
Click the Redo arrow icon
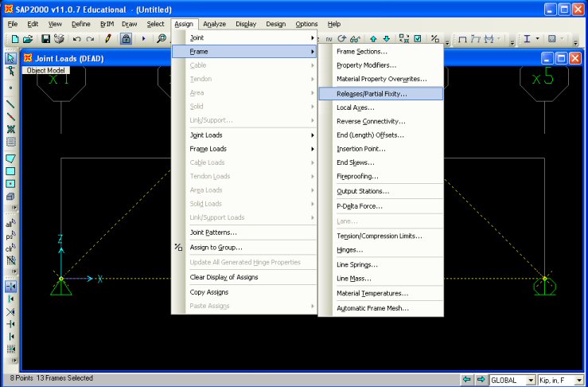point(91,39)
